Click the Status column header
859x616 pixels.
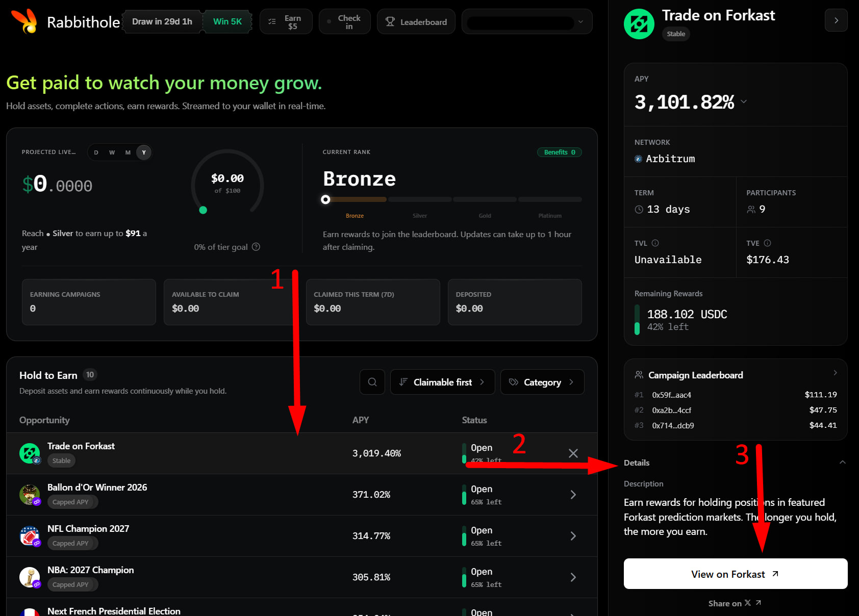tap(474, 420)
